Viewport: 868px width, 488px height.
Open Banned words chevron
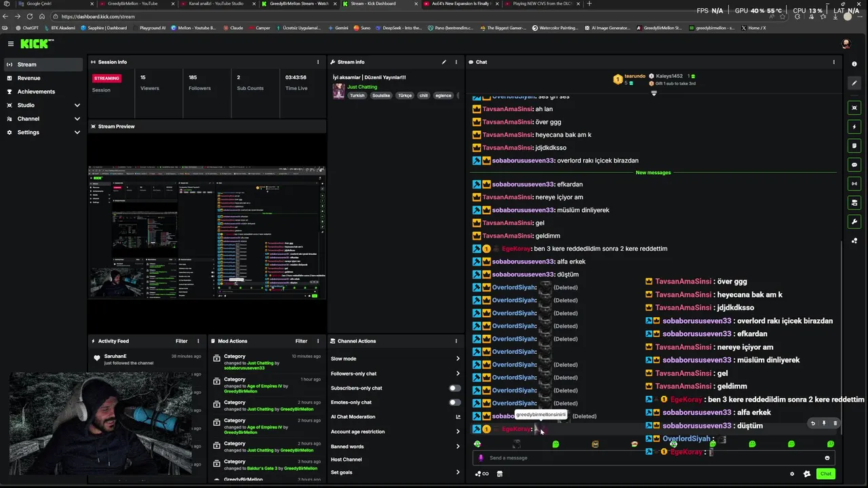[x=458, y=447]
